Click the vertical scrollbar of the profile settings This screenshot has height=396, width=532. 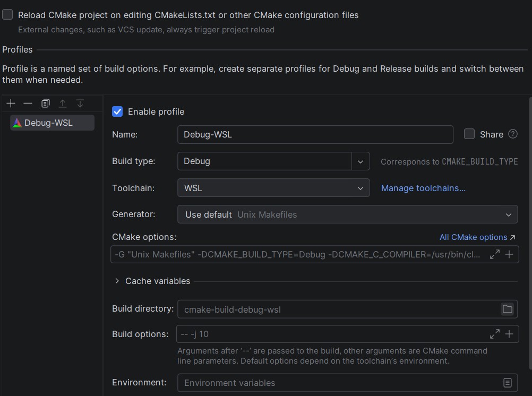click(x=530, y=233)
